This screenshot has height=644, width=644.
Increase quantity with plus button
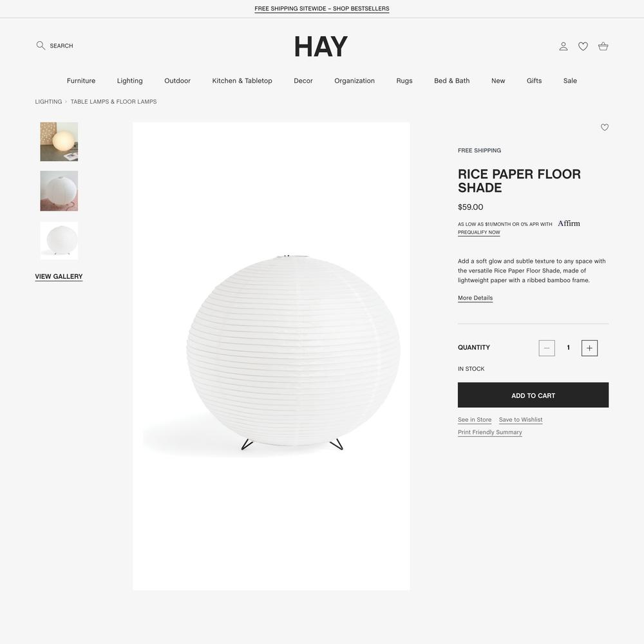589,348
